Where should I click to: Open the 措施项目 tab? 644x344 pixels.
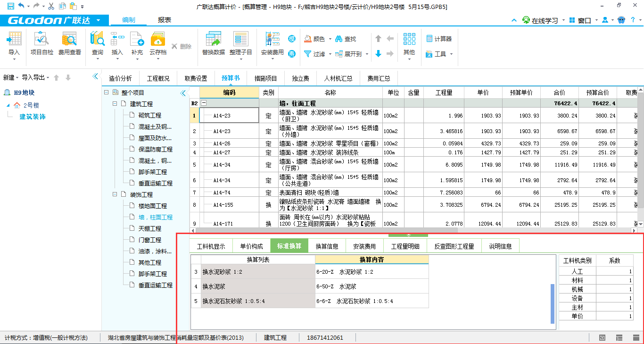(265, 78)
